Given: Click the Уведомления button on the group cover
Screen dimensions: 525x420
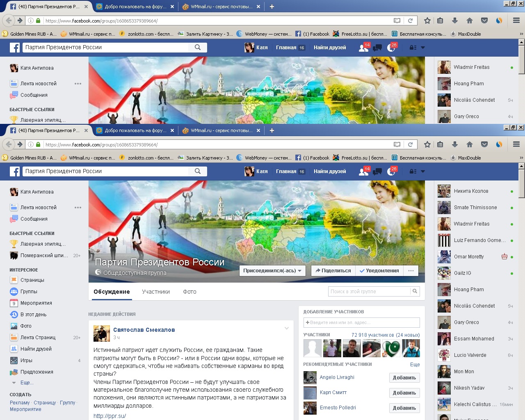Looking at the screenshot, I should pos(379,271).
